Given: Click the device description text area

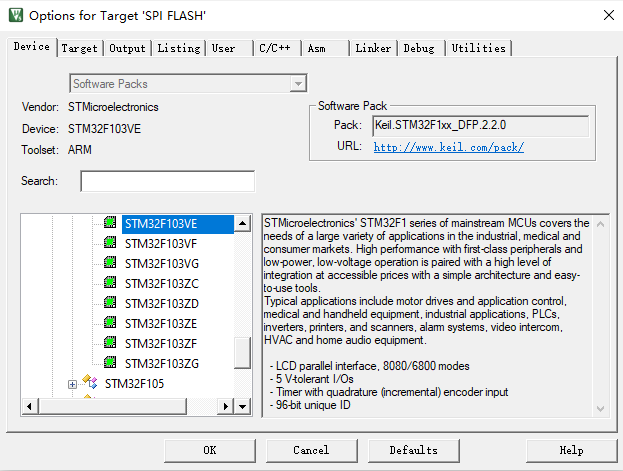Looking at the screenshot, I should 428,315.
